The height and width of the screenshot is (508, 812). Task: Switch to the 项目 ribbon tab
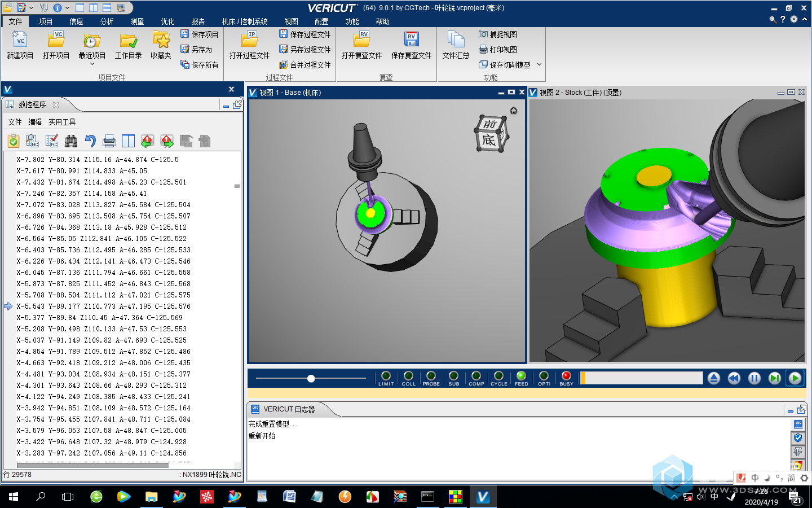coord(46,21)
